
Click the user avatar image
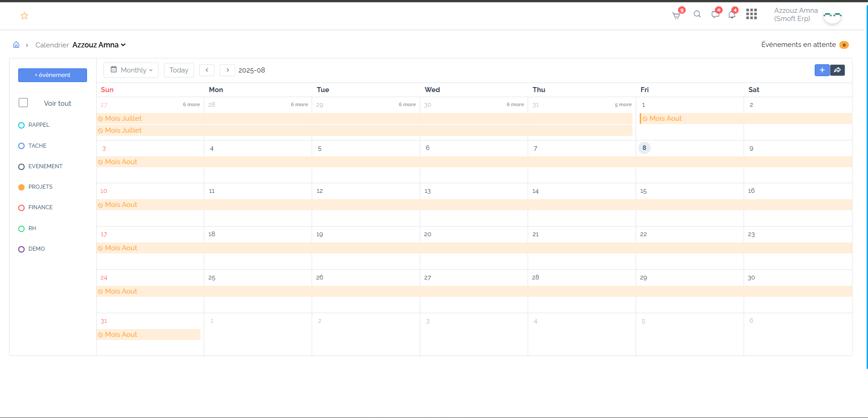(x=832, y=15)
